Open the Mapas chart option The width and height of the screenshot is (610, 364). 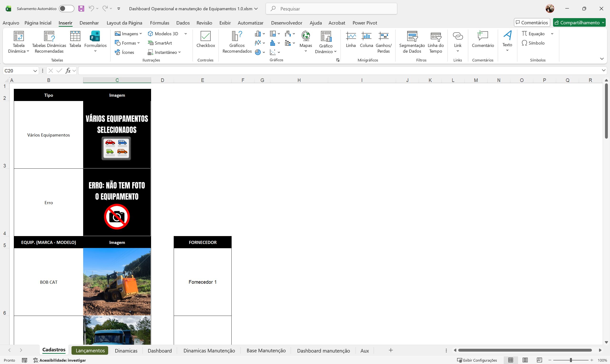pos(306,39)
